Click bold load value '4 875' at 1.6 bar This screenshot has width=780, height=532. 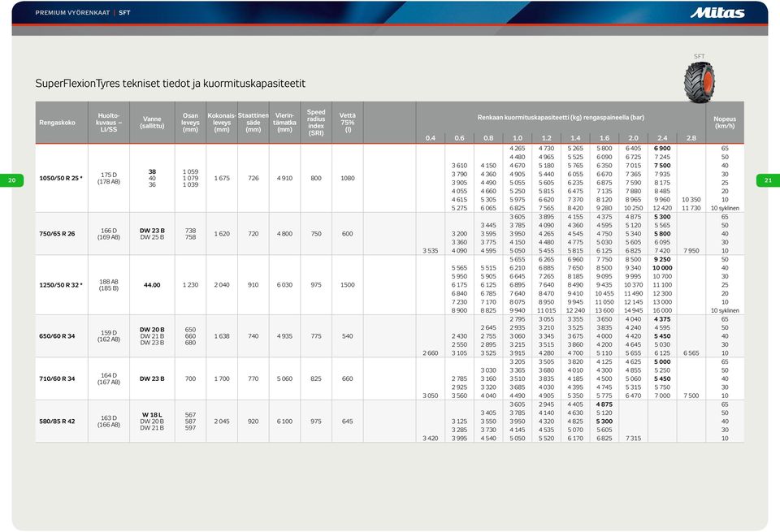(604, 404)
